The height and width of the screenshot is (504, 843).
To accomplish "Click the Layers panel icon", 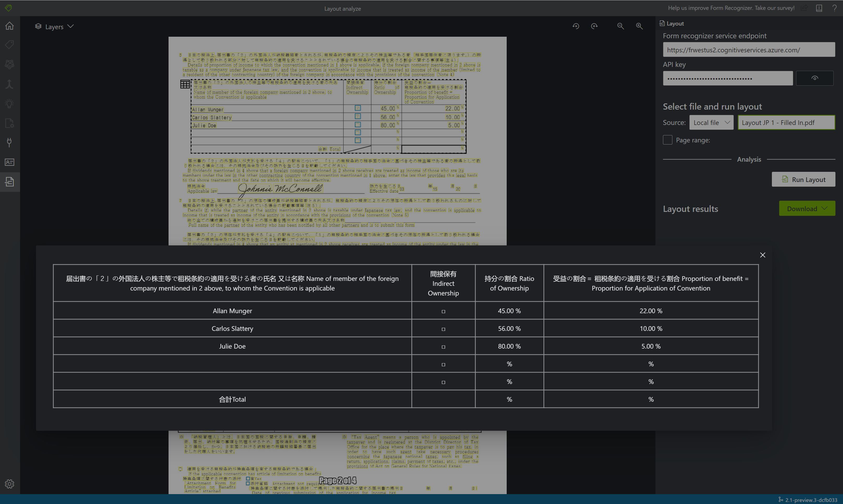I will tap(38, 26).
